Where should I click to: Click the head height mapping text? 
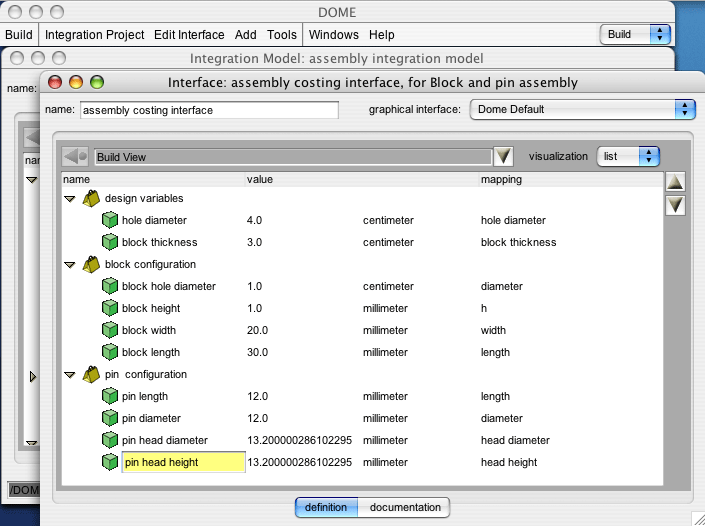tap(509, 462)
